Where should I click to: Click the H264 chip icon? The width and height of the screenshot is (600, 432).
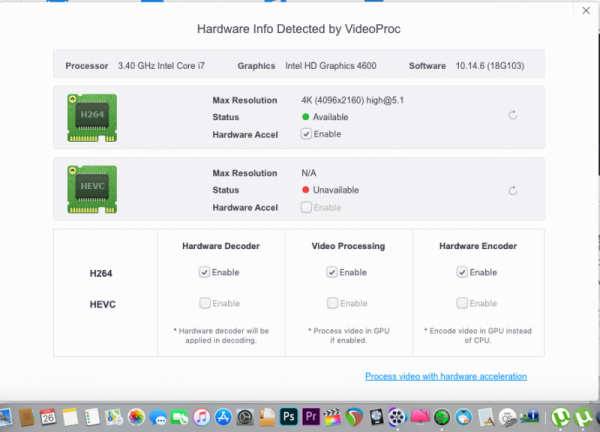click(92, 118)
